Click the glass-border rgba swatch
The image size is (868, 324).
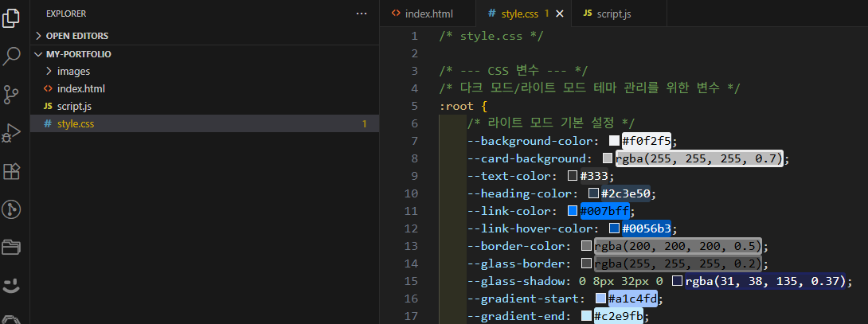point(587,263)
